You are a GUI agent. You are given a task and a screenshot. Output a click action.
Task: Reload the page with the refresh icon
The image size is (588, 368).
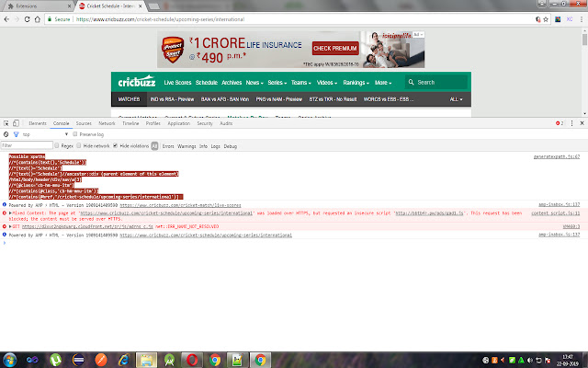(27, 19)
